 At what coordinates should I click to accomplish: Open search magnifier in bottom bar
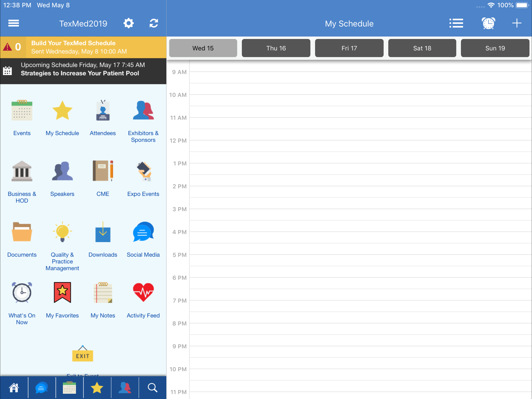pyautogui.click(x=152, y=388)
